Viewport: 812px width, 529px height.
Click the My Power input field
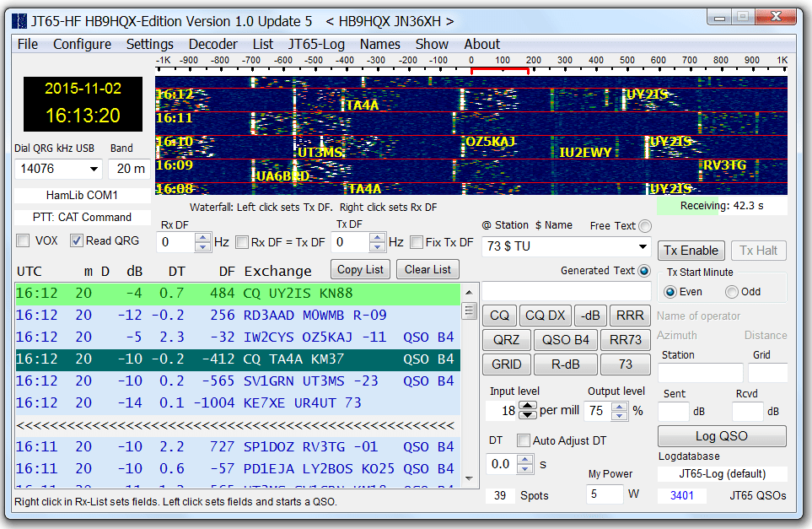pyautogui.click(x=605, y=495)
